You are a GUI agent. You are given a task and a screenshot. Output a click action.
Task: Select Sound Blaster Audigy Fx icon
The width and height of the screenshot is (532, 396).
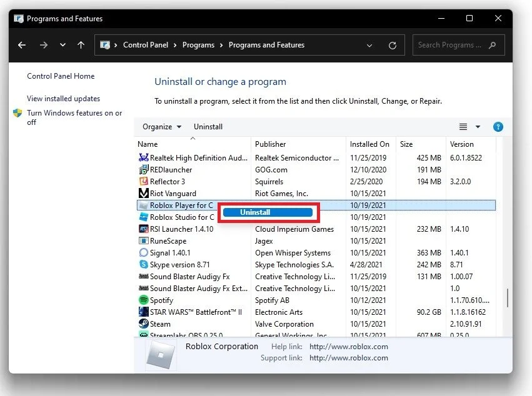click(144, 276)
